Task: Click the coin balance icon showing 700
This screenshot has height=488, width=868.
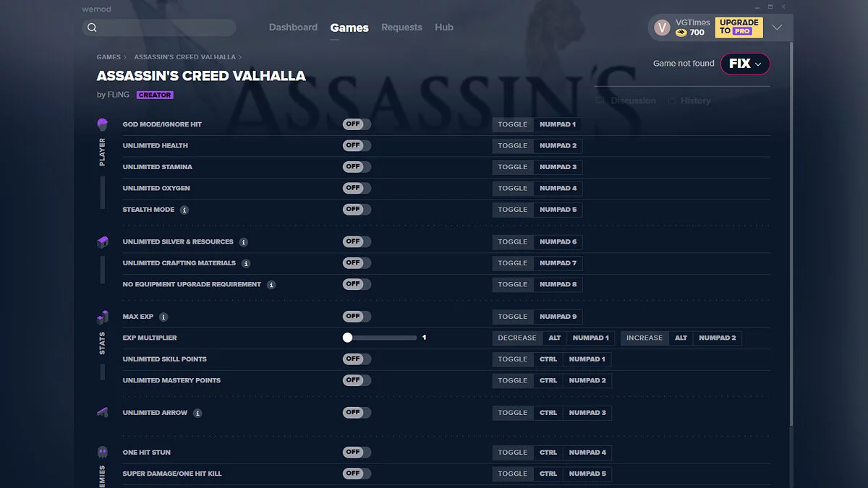Action: click(681, 33)
